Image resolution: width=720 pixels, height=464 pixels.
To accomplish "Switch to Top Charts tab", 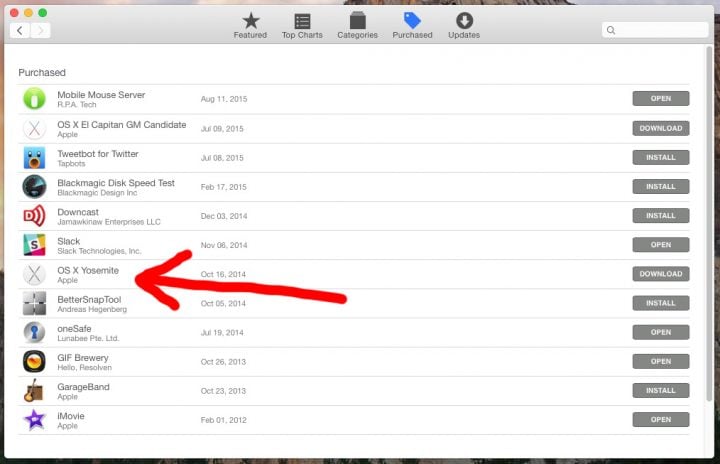I will click(302, 26).
